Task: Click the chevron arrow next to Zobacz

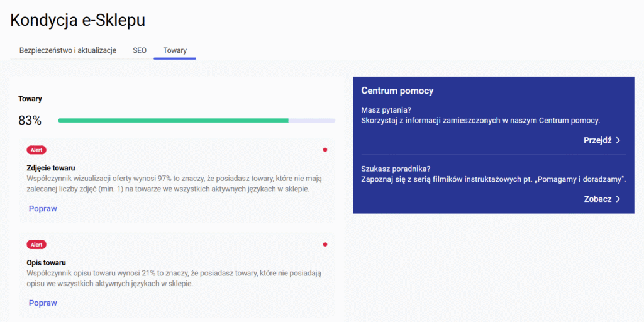Action: [x=618, y=199]
